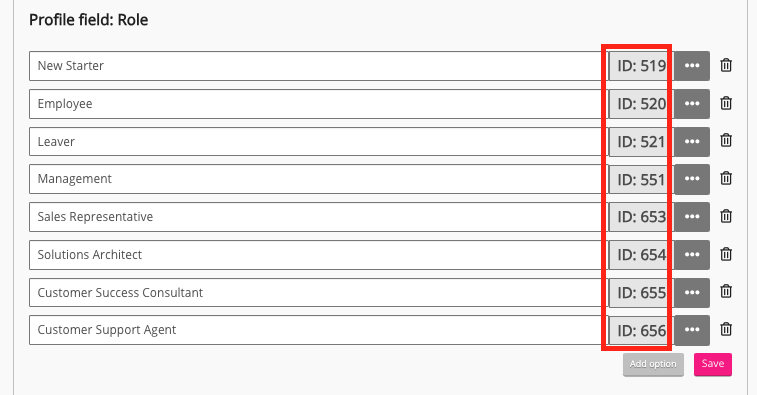
Task: Focus the Customer Success Consultant input
Action: 316,293
